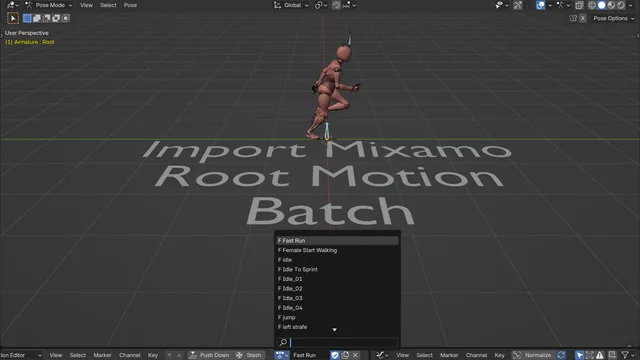Image resolution: width=640 pixels, height=360 pixels.
Task: Select the F left strafe action
Action: 337,327
